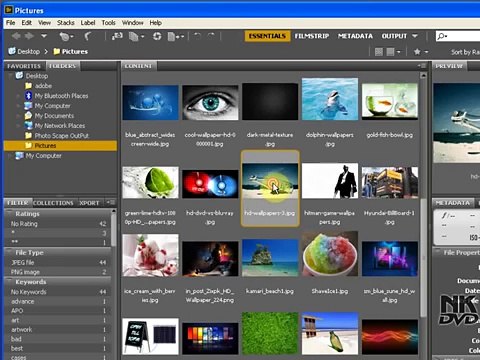Toggle the No Keywords filter

pos(58,292)
